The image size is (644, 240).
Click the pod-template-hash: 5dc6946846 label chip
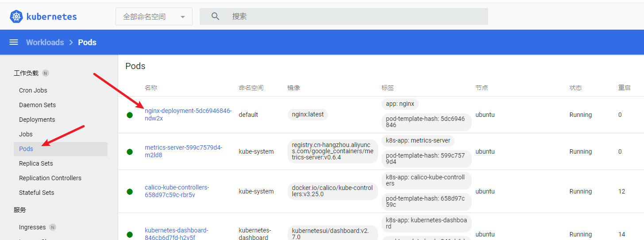426,122
